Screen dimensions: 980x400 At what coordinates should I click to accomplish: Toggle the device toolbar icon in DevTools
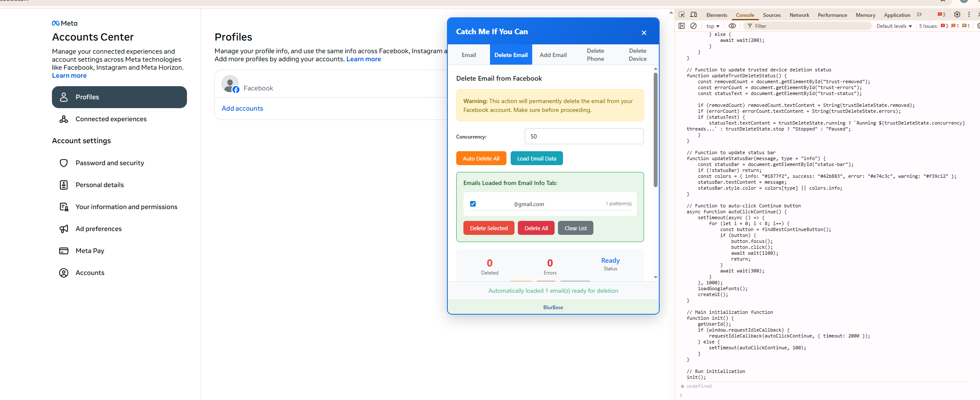click(693, 15)
